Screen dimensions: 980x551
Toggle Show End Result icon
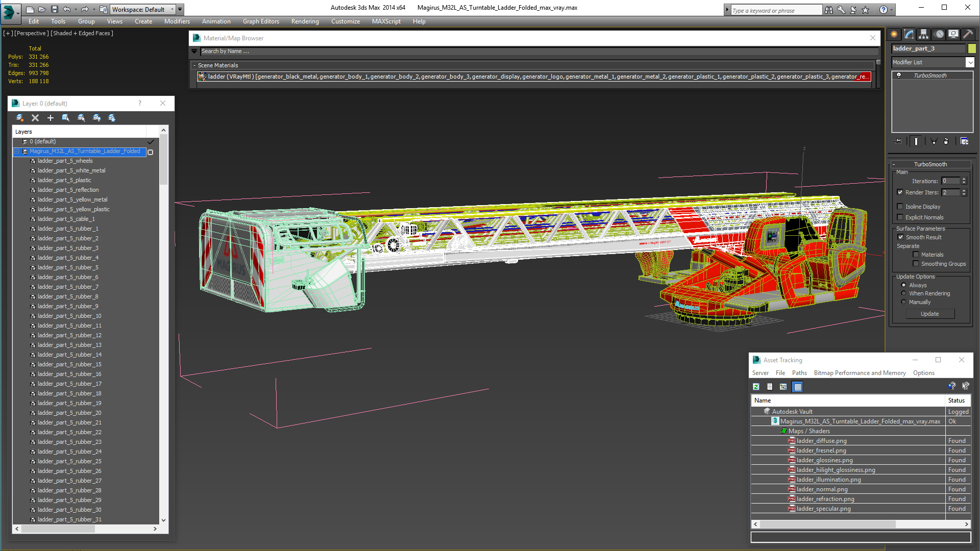(916, 141)
